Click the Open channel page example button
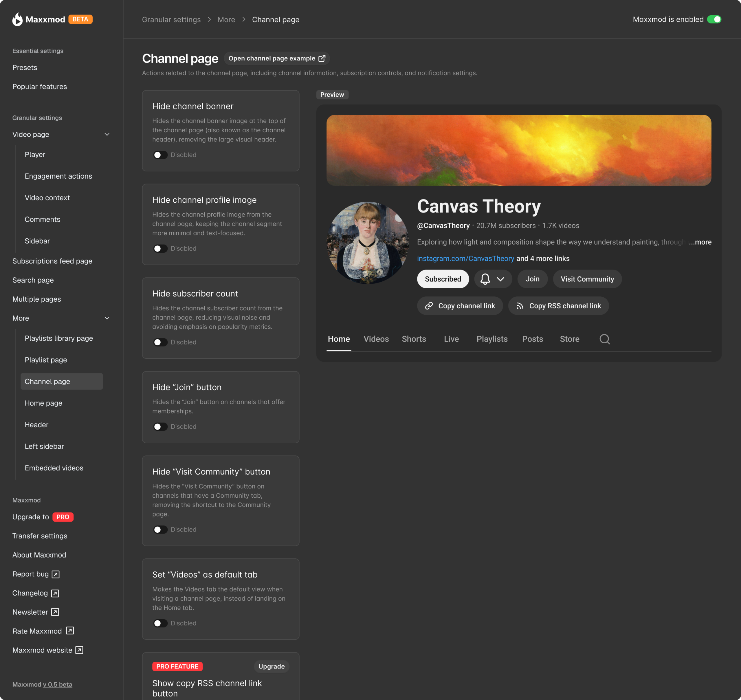 276,58
